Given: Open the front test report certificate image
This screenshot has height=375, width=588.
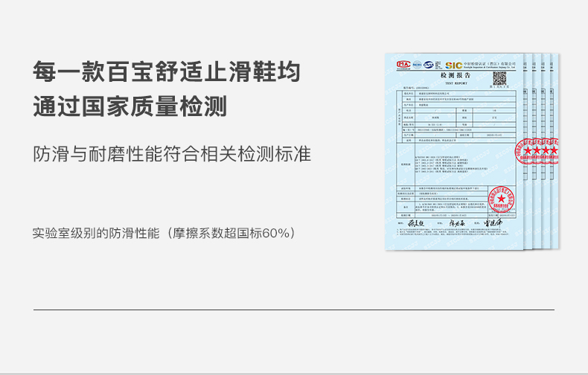Looking at the screenshot, I should 454,152.
